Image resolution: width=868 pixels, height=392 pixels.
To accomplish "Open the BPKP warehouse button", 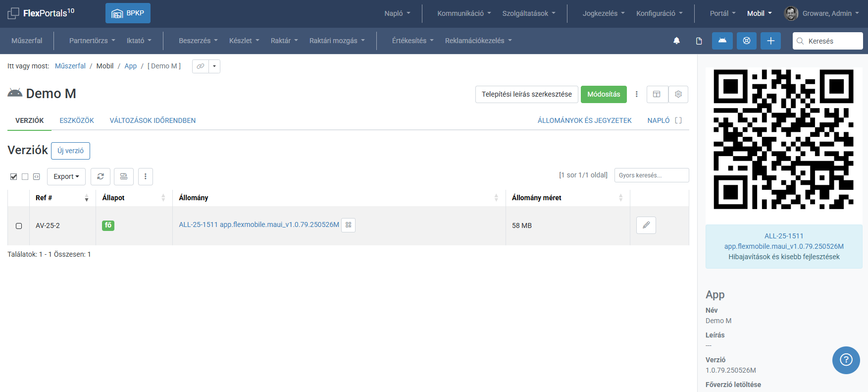I will pos(128,13).
